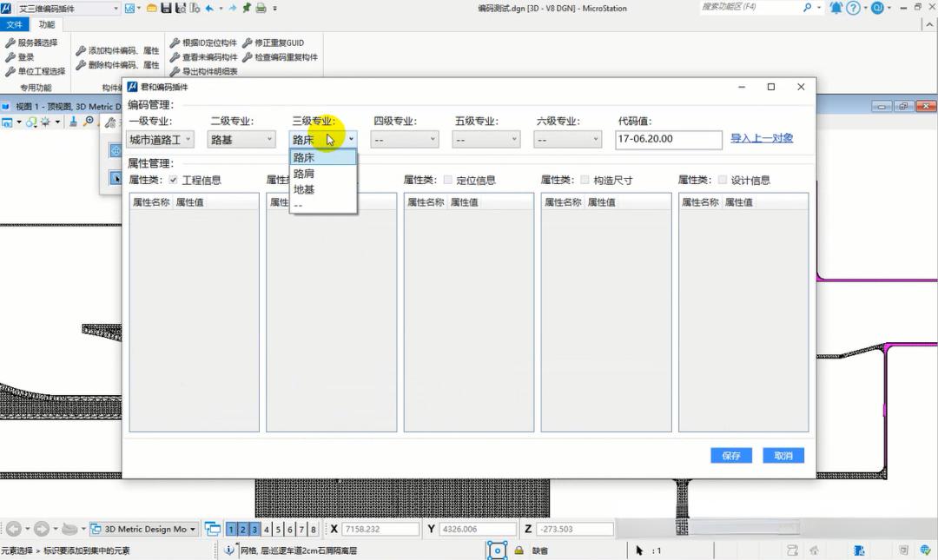
Task: Enable the 设计信息 checkbox
Action: 723,181
